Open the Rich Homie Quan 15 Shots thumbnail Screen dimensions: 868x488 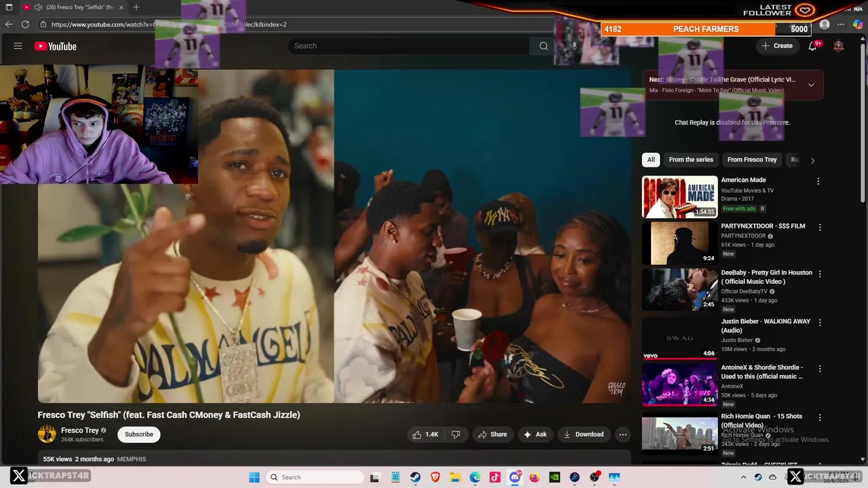pos(679,434)
